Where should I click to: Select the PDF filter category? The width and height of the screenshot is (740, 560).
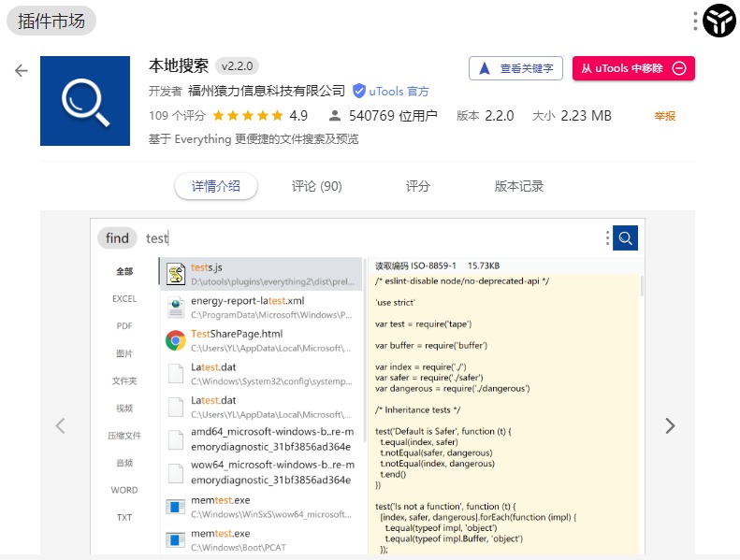124,326
